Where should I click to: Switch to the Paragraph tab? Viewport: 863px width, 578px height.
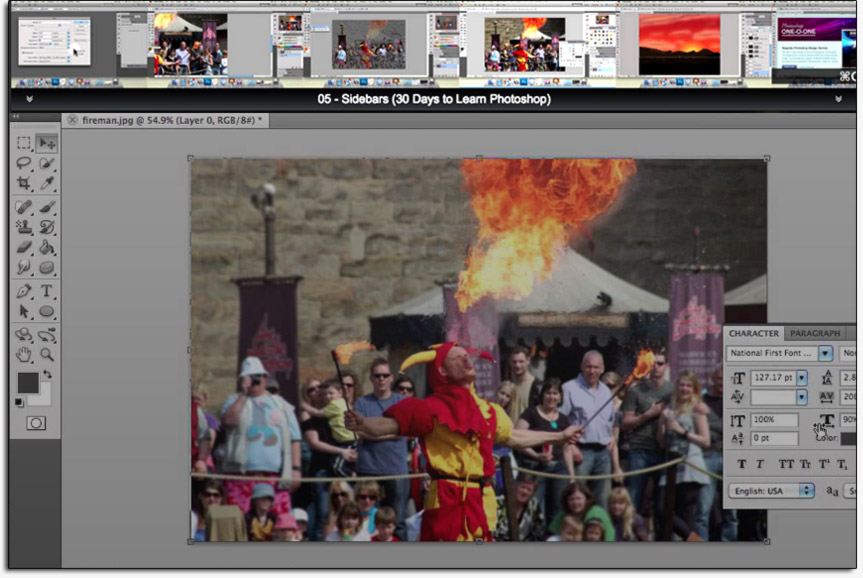(815, 333)
